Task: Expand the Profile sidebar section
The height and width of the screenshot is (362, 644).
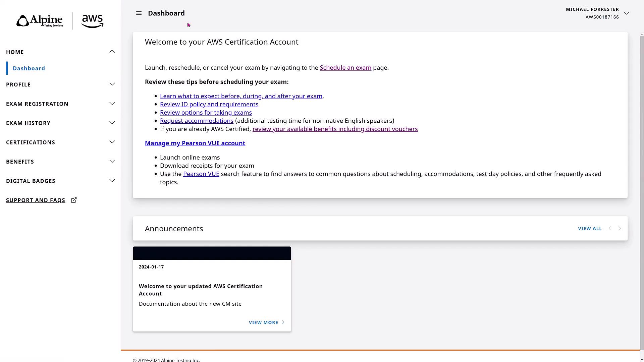Action: pyautogui.click(x=112, y=84)
